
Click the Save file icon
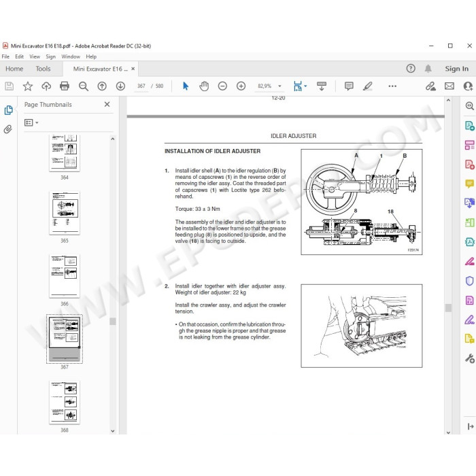pyautogui.click(x=9, y=86)
